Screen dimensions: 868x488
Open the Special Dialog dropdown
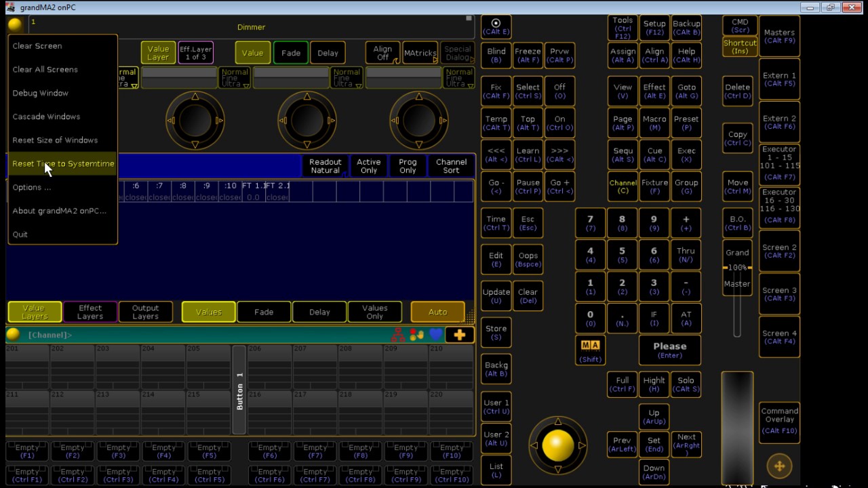(x=457, y=53)
